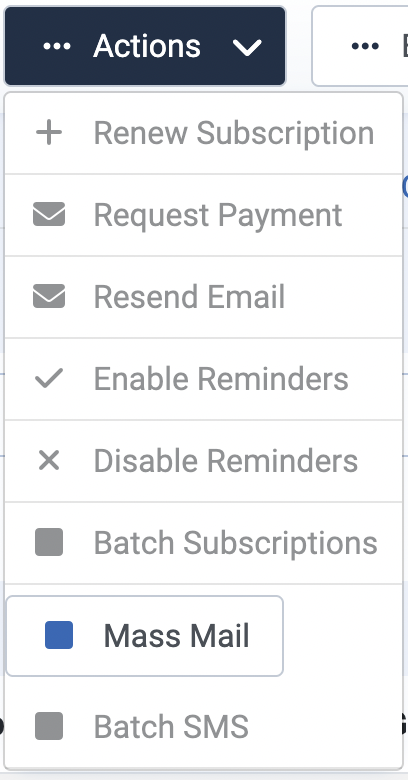This screenshot has height=780, width=408.
Task: Click the envelope icon beside Resend Email
Action: [x=49, y=296]
